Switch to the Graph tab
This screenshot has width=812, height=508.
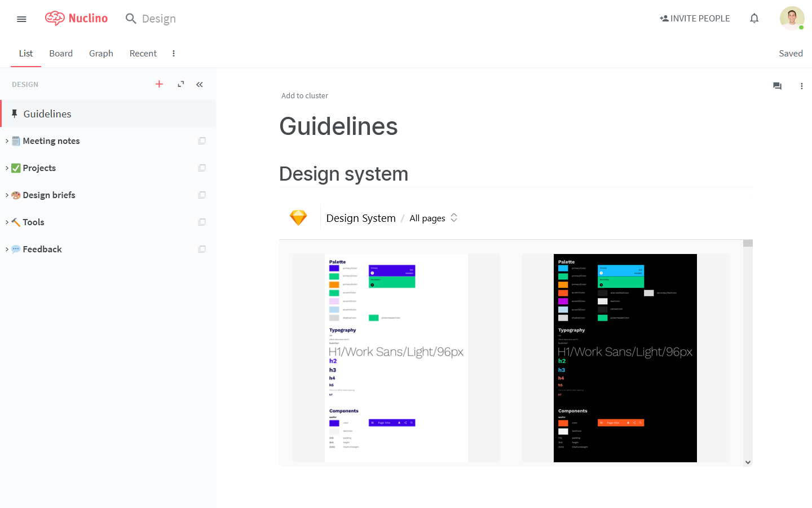click(x=101, y=53)
